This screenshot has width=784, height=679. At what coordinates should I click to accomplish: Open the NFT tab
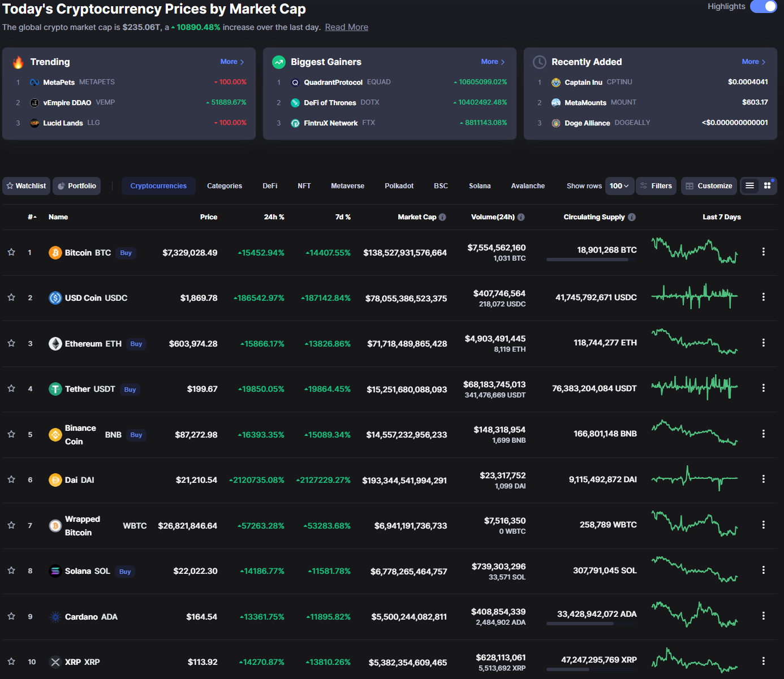[304, 186]
